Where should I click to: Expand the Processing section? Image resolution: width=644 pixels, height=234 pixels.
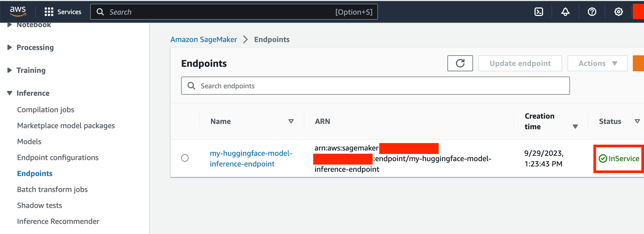click(x=10, y=47)
